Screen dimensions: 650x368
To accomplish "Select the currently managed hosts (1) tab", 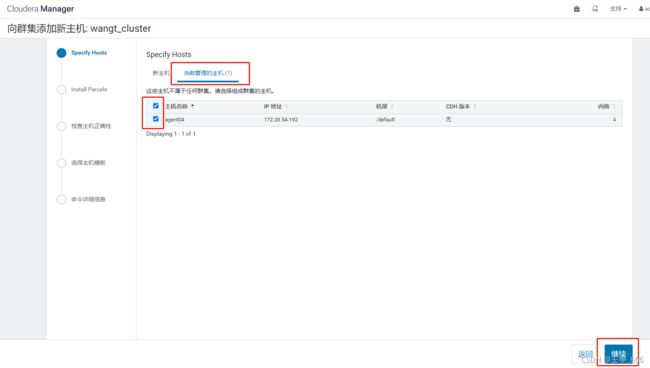I will tap(208, 73).
